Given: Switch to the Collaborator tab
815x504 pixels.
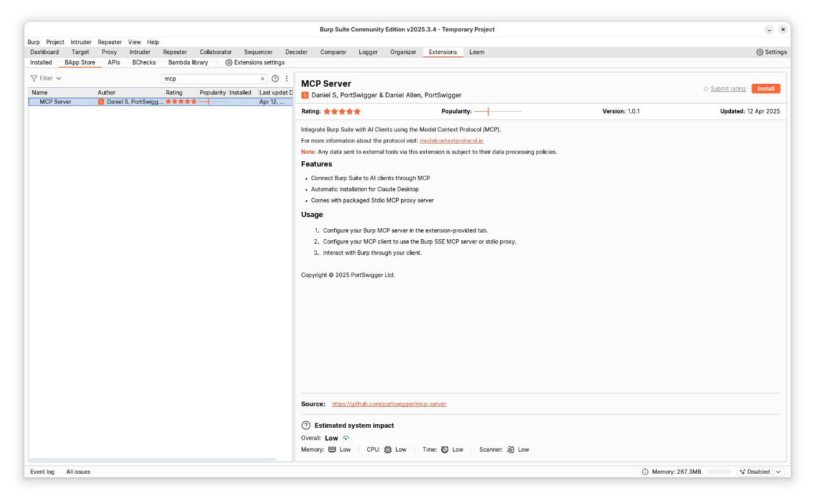Looking at the screenshot, I should pyautogui.click(x=215, y=52).
